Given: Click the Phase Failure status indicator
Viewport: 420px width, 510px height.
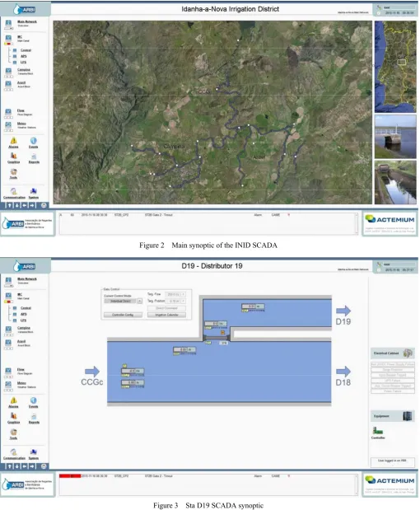Looking at the screenshot, I should (x=393, y=391).
